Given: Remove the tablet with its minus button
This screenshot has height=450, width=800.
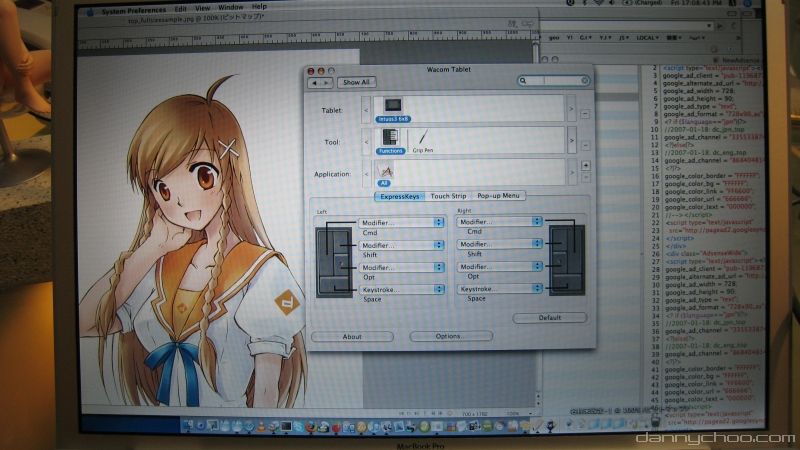Looking at the screenshot, I should 584,115.
